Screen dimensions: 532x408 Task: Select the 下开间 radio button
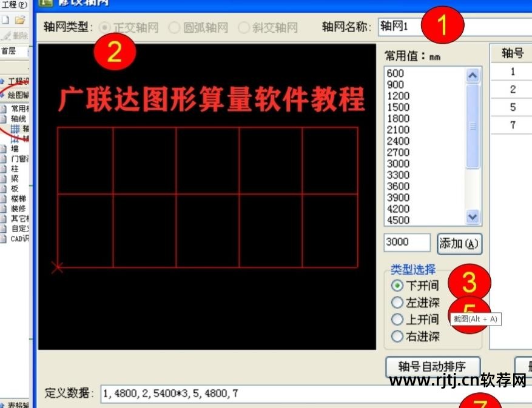coord(397,286)
